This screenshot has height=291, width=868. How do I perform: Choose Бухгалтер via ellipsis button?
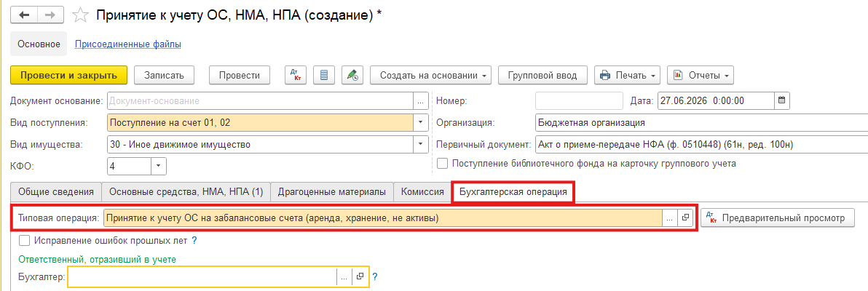tap(344, 276)
